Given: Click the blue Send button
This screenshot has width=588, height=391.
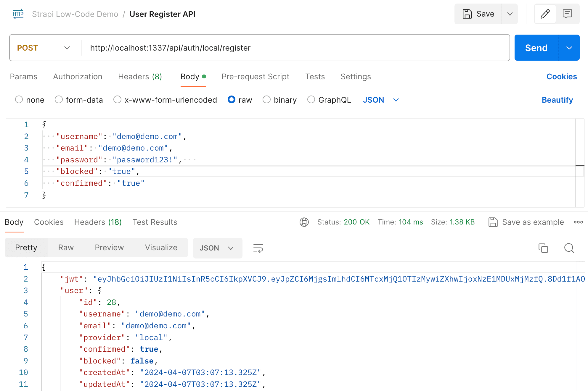Looking at the screenshot, I should pos(536,48).
